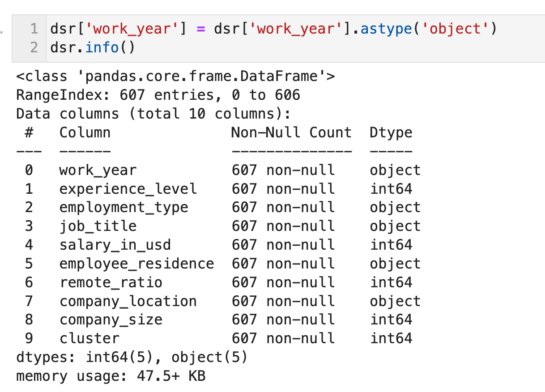Viewport: 545px width, 392px height.
Task: Click the 'Column' header text
Action: click(x=85, y=132)
